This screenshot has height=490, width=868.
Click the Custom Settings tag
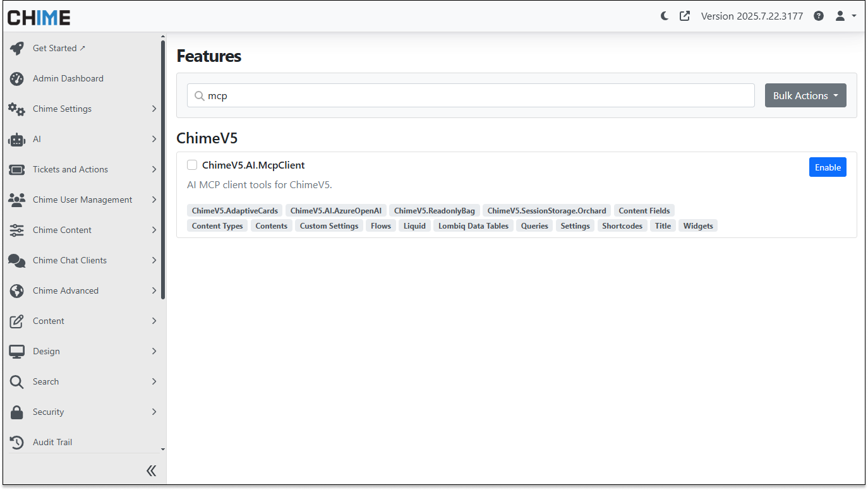coord(329,226)
